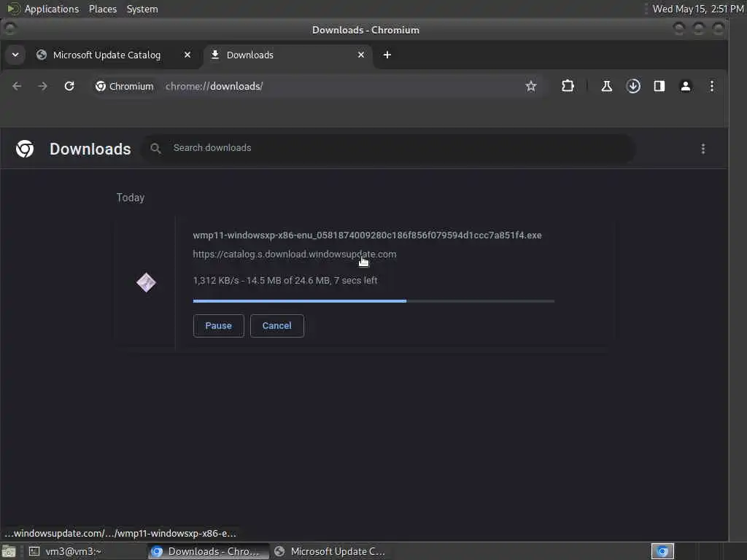Image resolution: width=747 pixels, height=560 pixels.
Task: Open the Downloads page more-actions menu
Action: (703, 149)
